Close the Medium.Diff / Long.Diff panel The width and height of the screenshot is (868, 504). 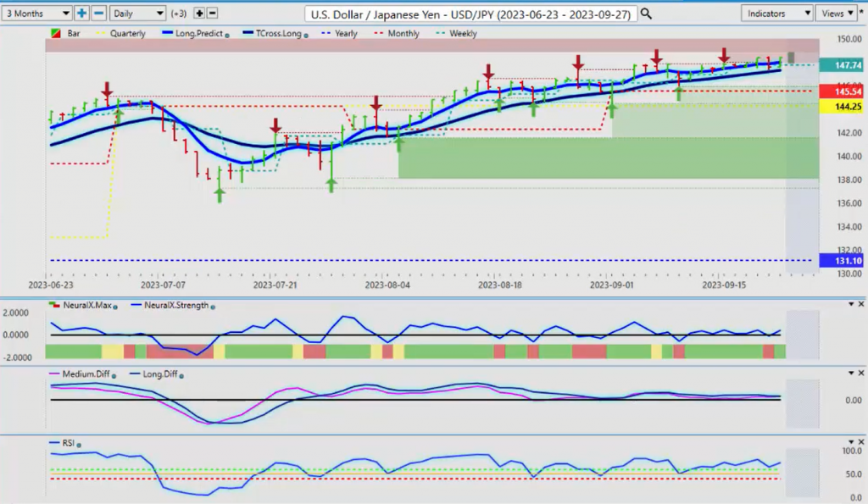click(861, 373)
